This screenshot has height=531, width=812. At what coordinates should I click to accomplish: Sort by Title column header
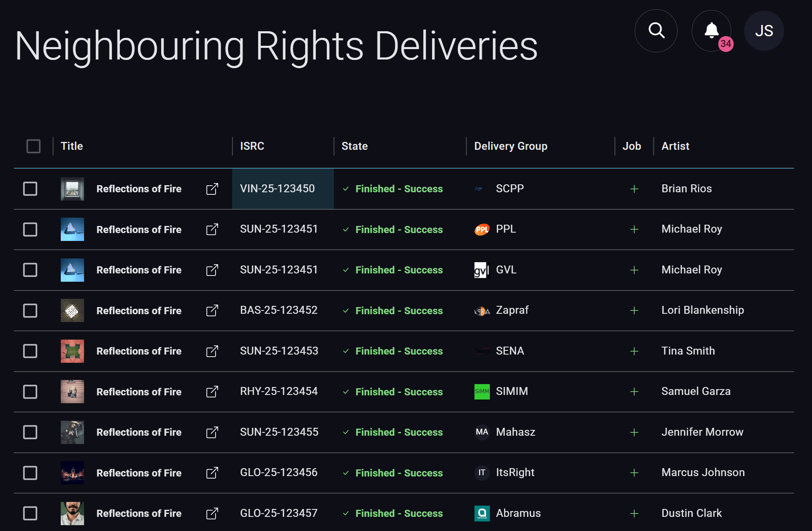(72, 146)
